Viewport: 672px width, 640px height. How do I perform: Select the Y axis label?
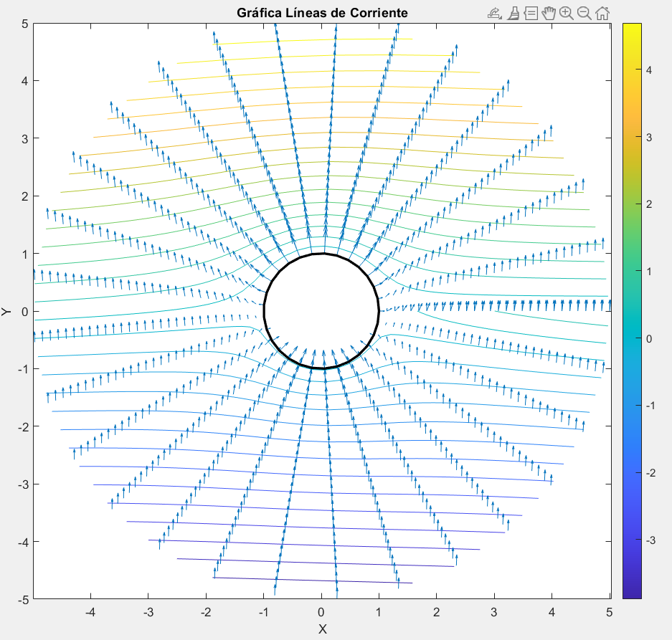pyautogui.click(x=7, y=312)
